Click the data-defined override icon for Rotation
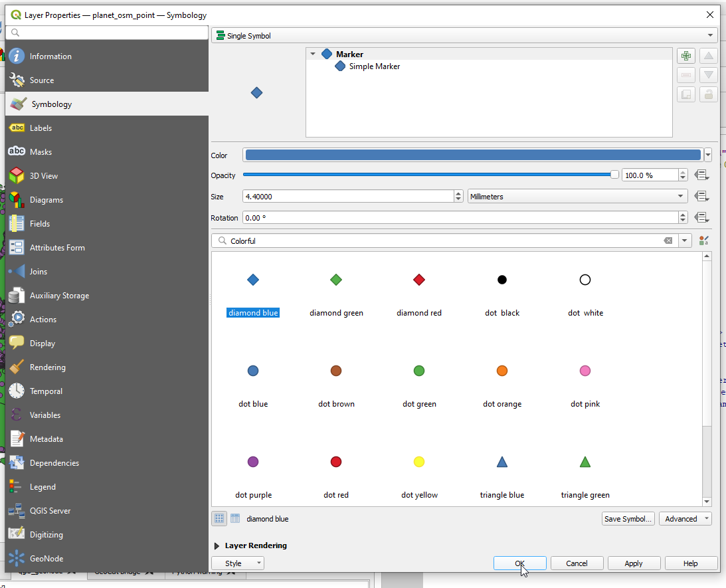 701,218
